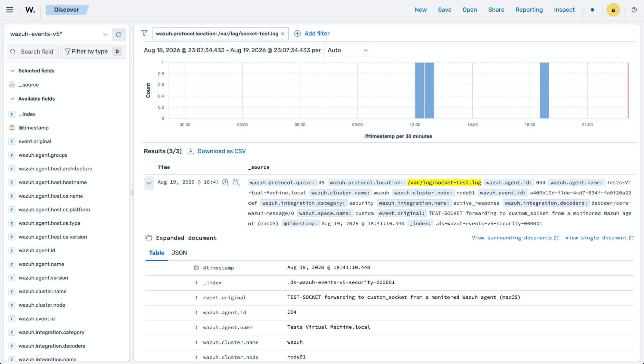
Task: Click the type icon beside event.original in sidebar
Action: point(12,142)
